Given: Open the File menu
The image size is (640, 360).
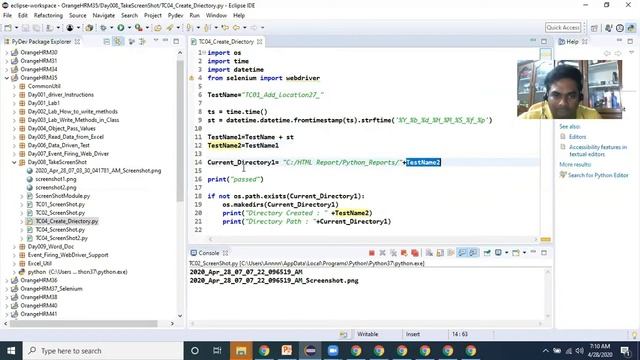Looking at the screenshot, I should (7, 16).
